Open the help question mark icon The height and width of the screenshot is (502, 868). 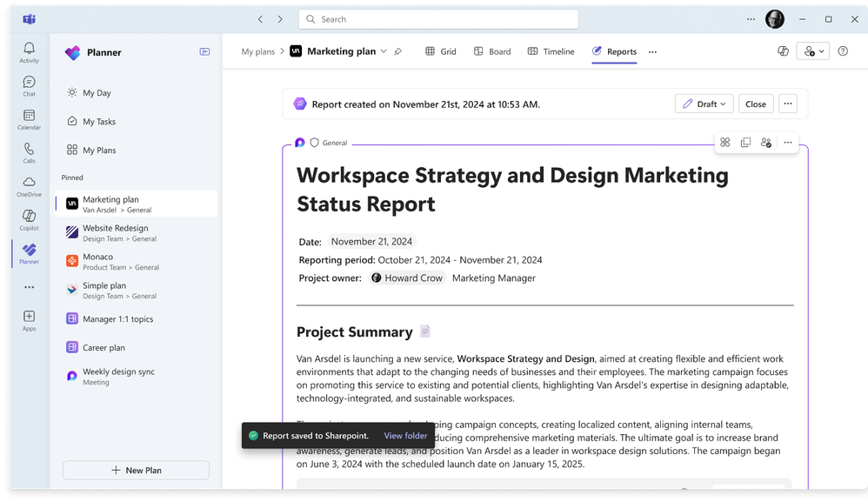[843, 51]
